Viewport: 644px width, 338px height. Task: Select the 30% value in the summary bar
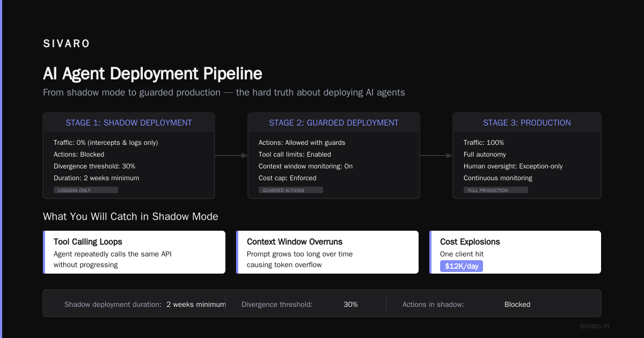[x=350, y=304]
